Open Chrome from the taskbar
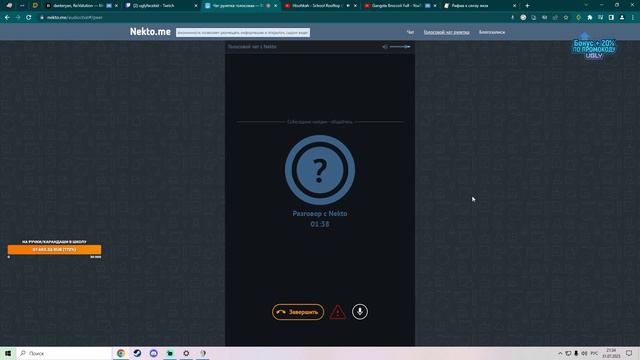The image size is (640, 360). (121, 353)
